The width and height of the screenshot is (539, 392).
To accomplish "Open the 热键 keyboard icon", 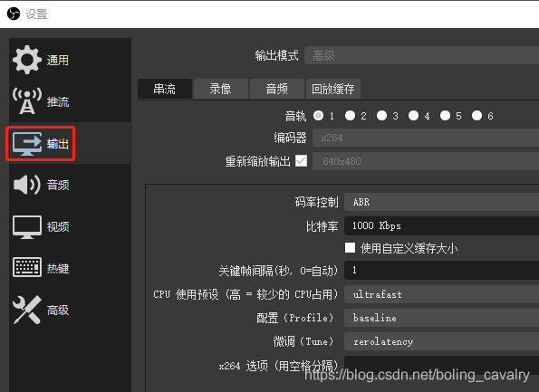I will pyautogui.click(x=27, y=267).
